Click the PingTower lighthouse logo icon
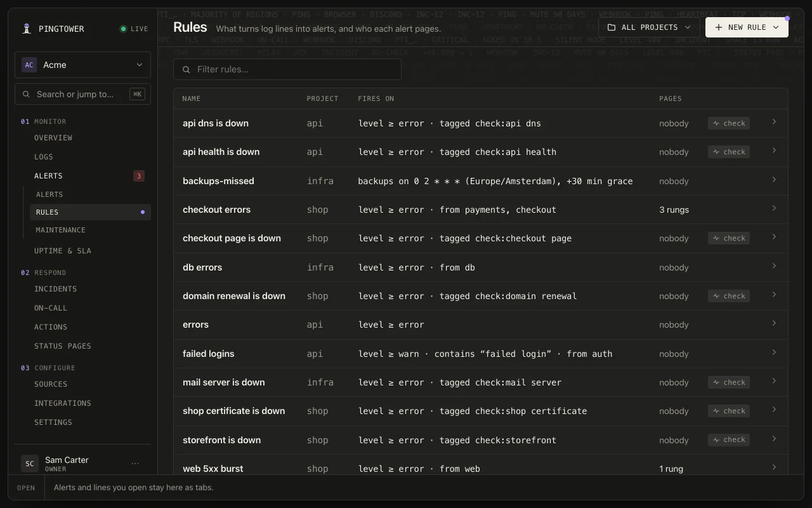The height and width of the screenshot is (508, 812). 27,29
